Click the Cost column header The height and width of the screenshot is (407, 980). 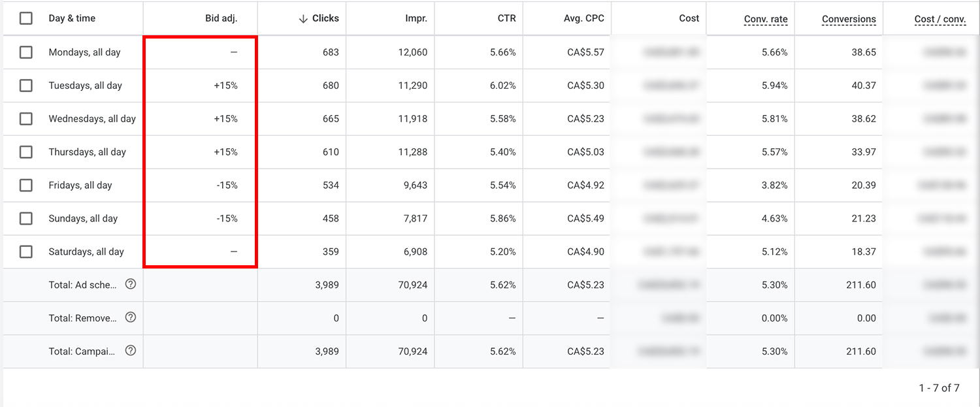(689, 18)
